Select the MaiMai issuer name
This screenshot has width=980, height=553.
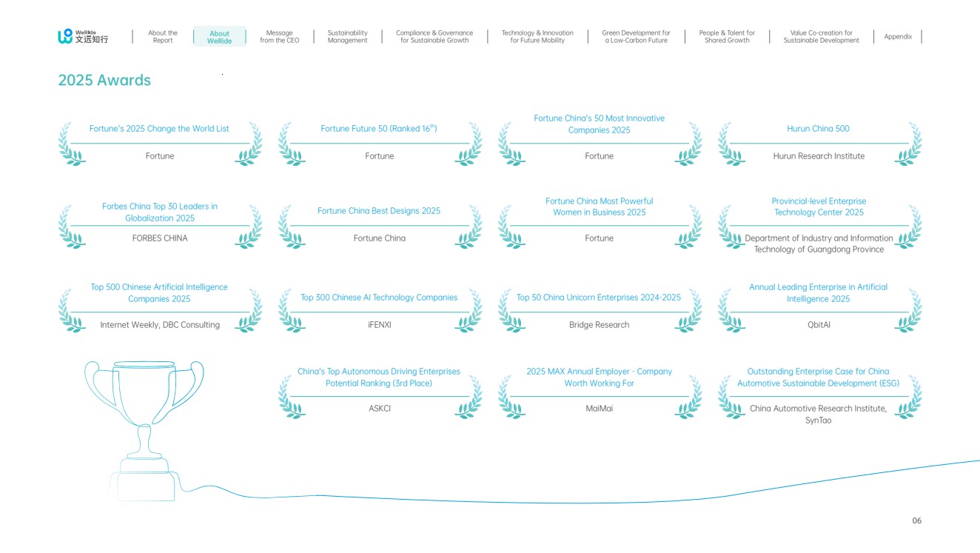click(600, 409)
